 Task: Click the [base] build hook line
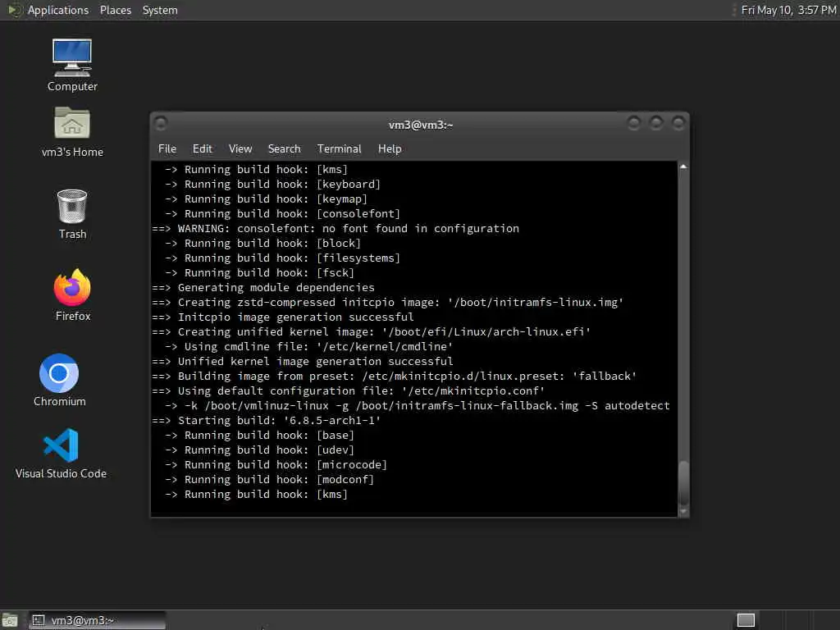[260, 436]
